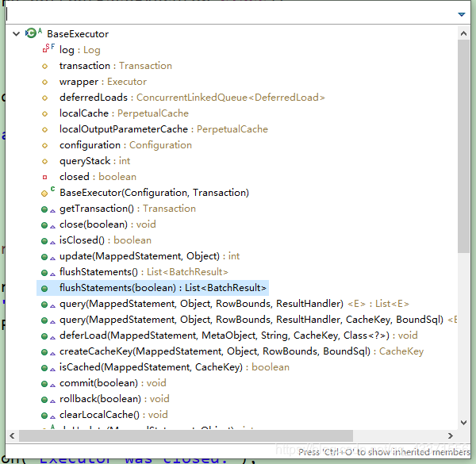476x464 pixels.
Task: Select transaction : Transaction field
Action: pyautogui.click(x=116, y=66)
